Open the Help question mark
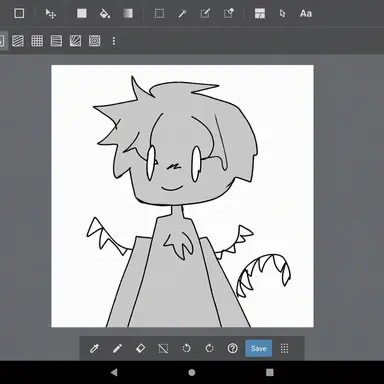Viewport: 384px width, 384px height. (232, 349)
